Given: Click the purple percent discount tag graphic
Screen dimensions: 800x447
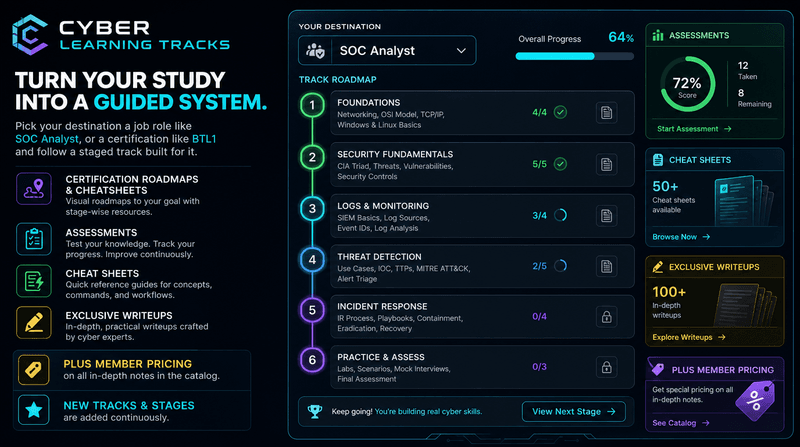Looking at the screenshot, I should 756,401.
